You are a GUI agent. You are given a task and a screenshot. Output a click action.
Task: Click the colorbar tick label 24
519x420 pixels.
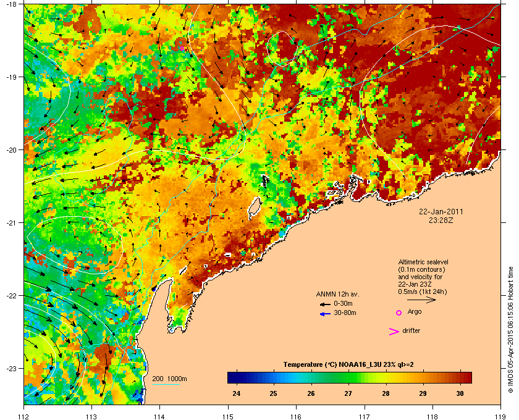tap(236, 393)
